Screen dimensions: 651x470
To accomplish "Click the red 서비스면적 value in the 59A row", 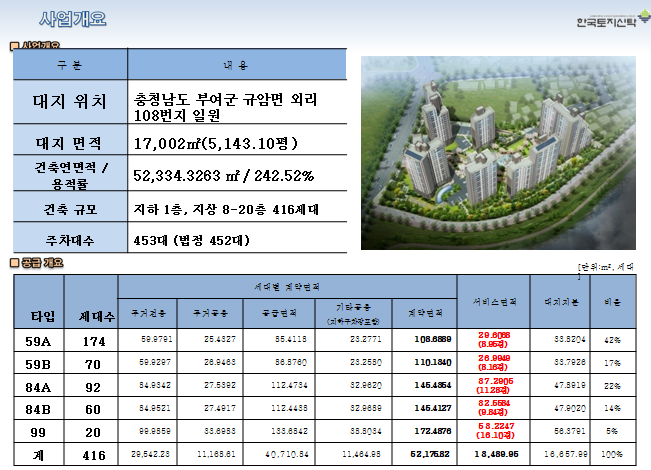I will pos(494,340).
